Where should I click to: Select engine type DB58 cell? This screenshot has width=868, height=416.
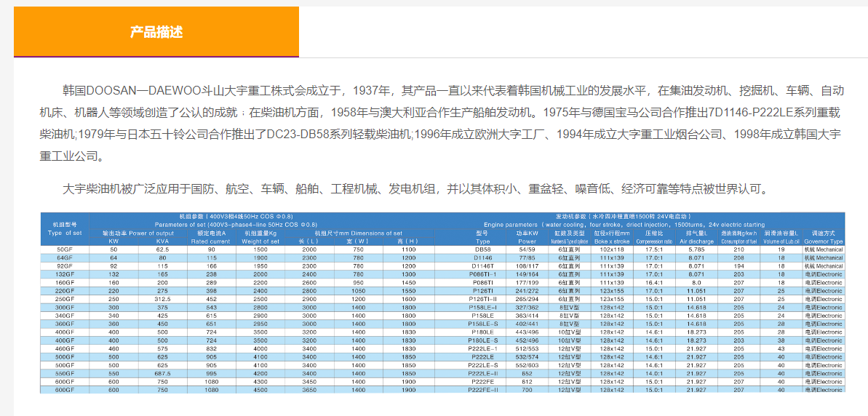click(483, 249)
